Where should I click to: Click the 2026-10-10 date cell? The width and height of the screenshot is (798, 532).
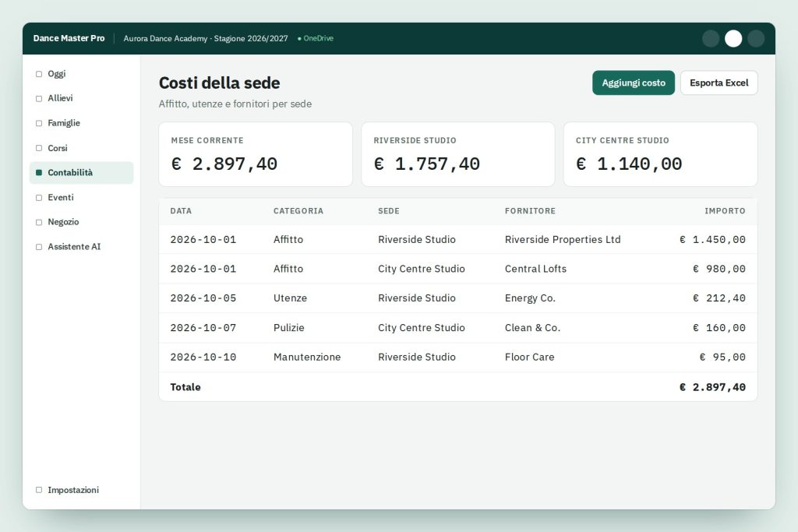203,358
